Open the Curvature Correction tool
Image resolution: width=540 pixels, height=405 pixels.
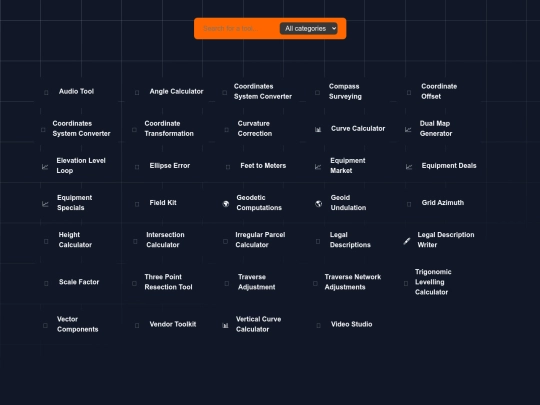[x=255, y=128]
